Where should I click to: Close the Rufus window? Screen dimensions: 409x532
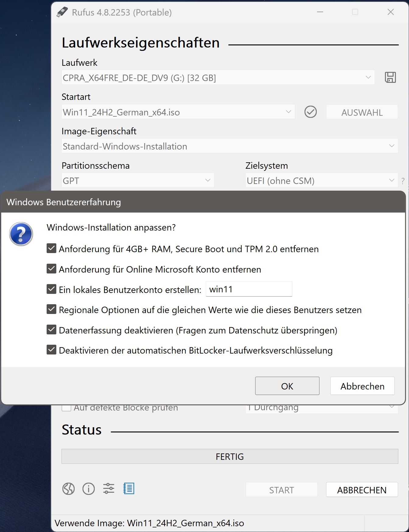pos(390,12)
